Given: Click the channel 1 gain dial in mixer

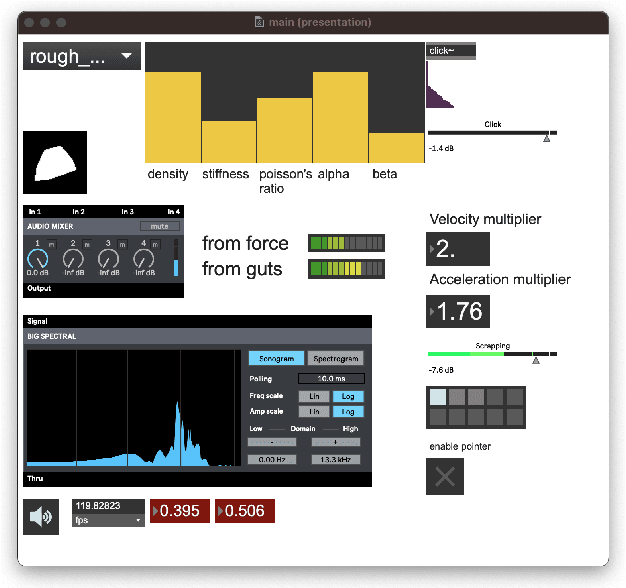Looking at the screenshot, I should click(x=38, y=259).
